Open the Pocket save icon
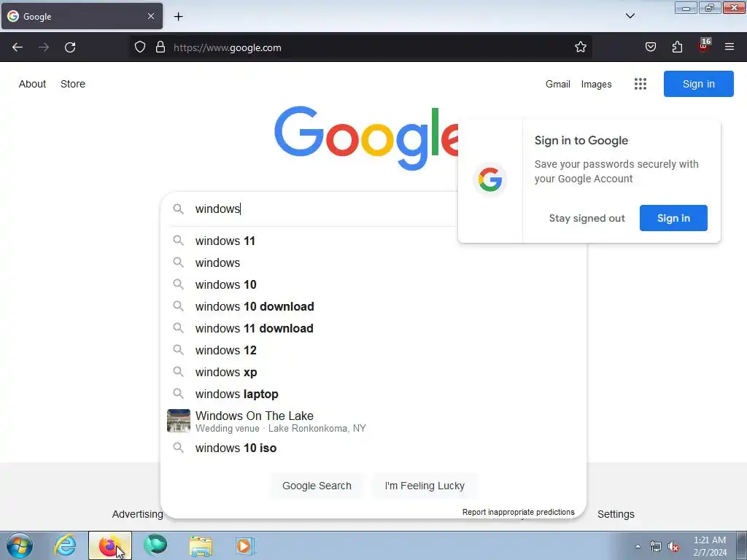The width and height of the screenshot is (747, 560). click(650, 47)
